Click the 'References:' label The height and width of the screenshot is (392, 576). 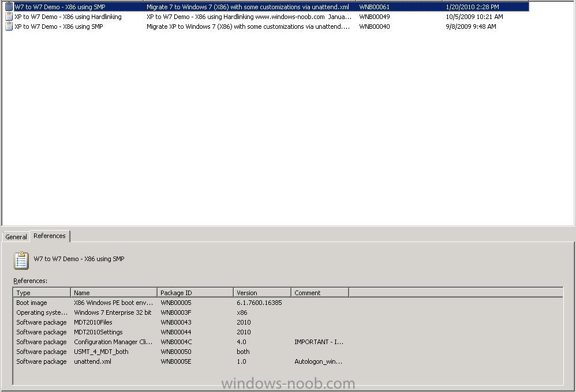tap(30, 281)
